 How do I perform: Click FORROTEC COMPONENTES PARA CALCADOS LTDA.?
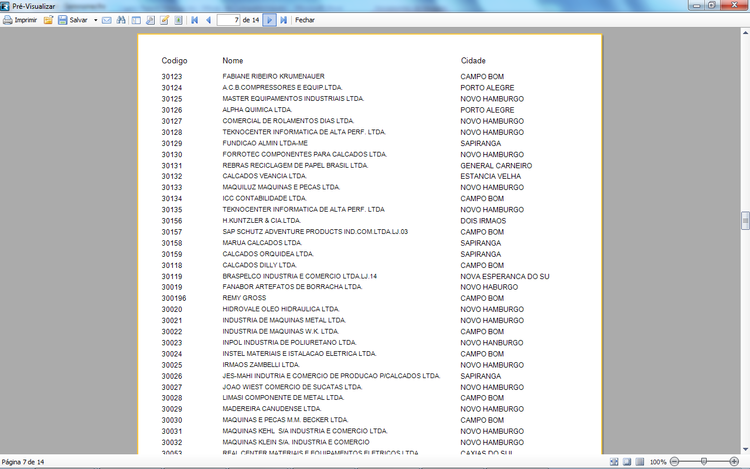coord(304,154)
